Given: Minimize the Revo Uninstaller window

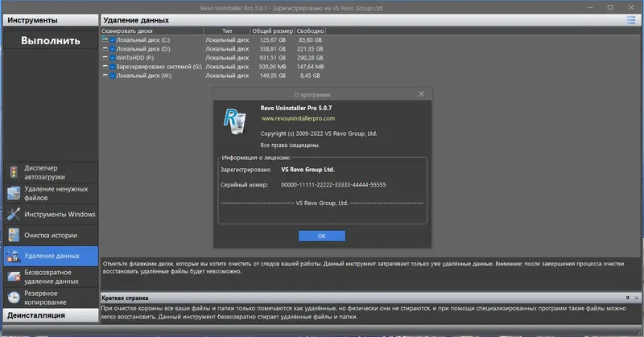Looking at the screenshot, I should [x=590, y=7].
